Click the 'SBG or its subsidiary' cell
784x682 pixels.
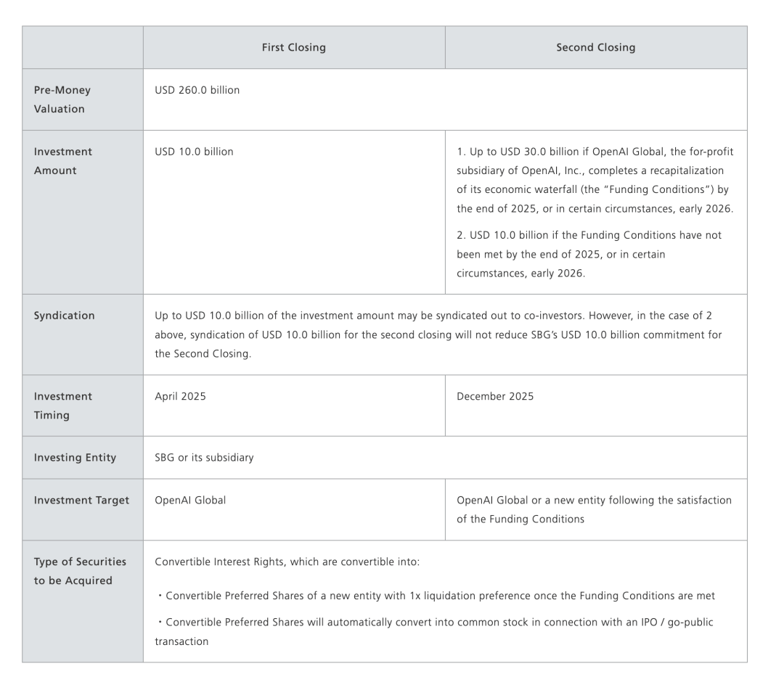click(204, 458)
